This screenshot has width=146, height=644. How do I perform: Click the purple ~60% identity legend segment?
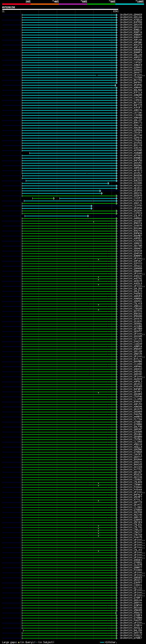click(73, 4)
